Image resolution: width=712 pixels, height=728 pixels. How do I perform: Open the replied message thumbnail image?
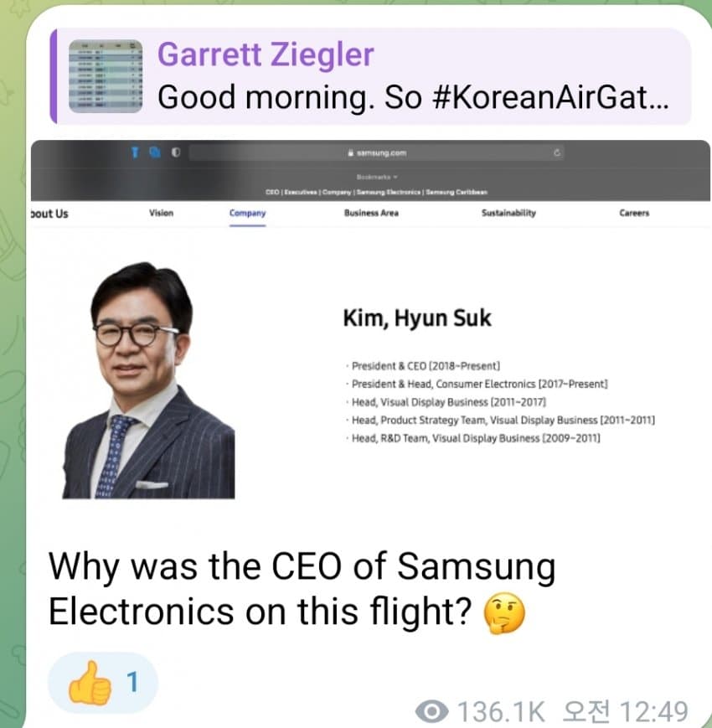(x=106, y=76)
